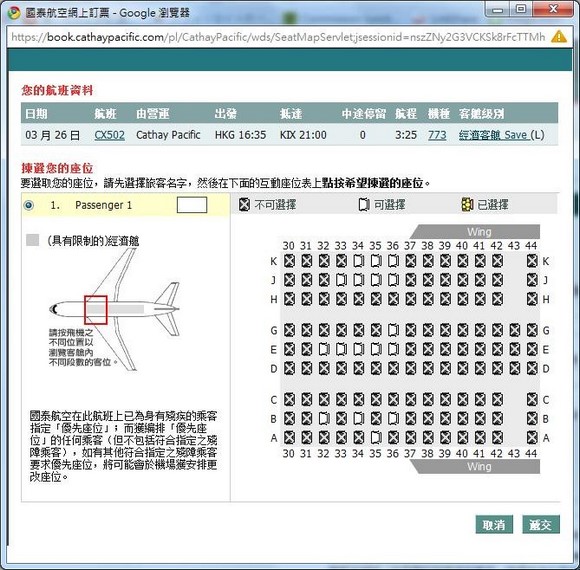Viewport: 580px width, 570px height.
Task: Click the top 'Wing' label
Action: pyautogui.click(x=479, y=232)
